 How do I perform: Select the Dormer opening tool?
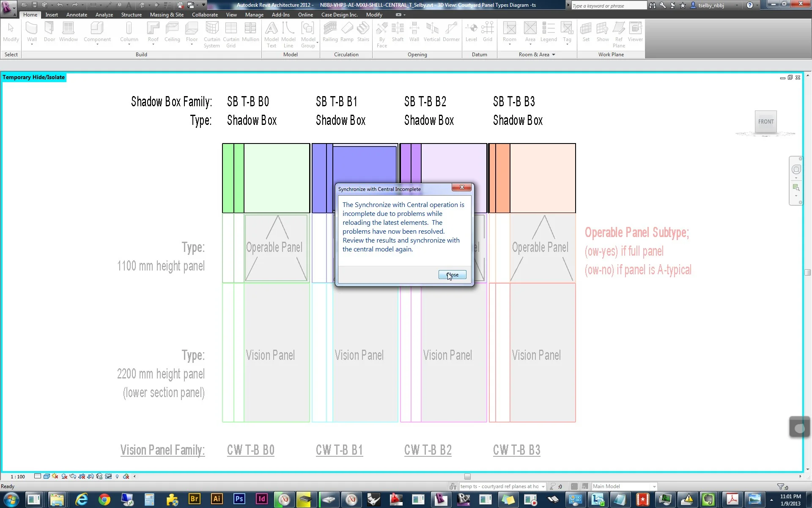point(451,32)
